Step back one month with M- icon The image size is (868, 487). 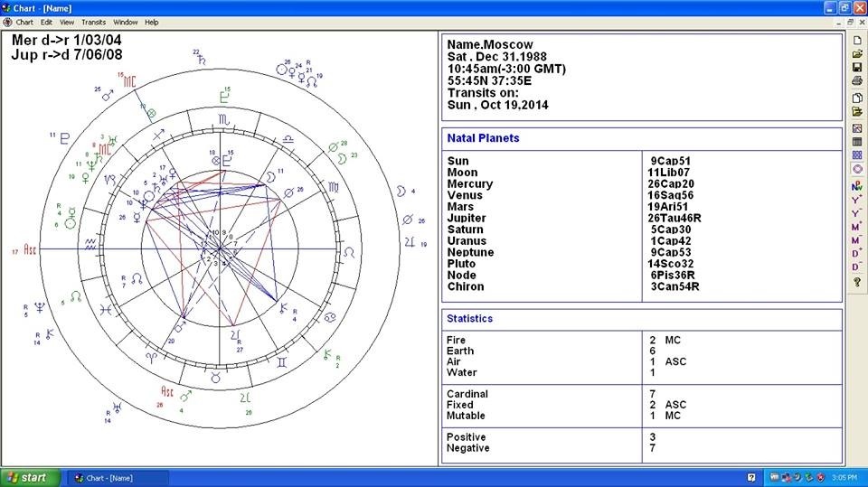click(857, 239)
